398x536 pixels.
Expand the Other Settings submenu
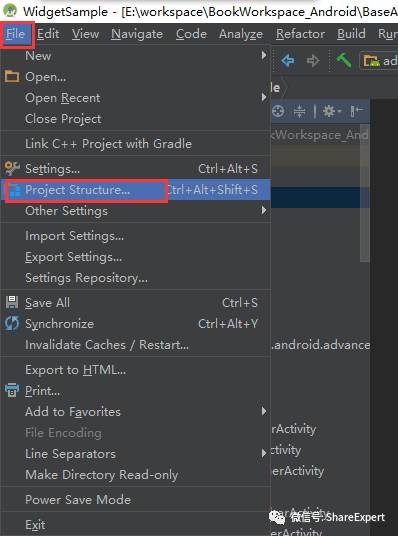pos(135,211)
